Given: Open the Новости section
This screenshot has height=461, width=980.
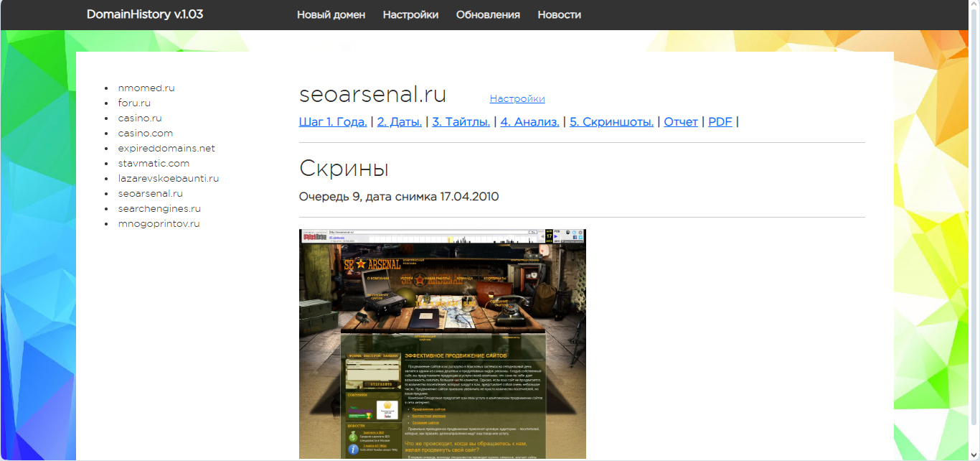Looking at the screenshot, I should tap(559, 15).
